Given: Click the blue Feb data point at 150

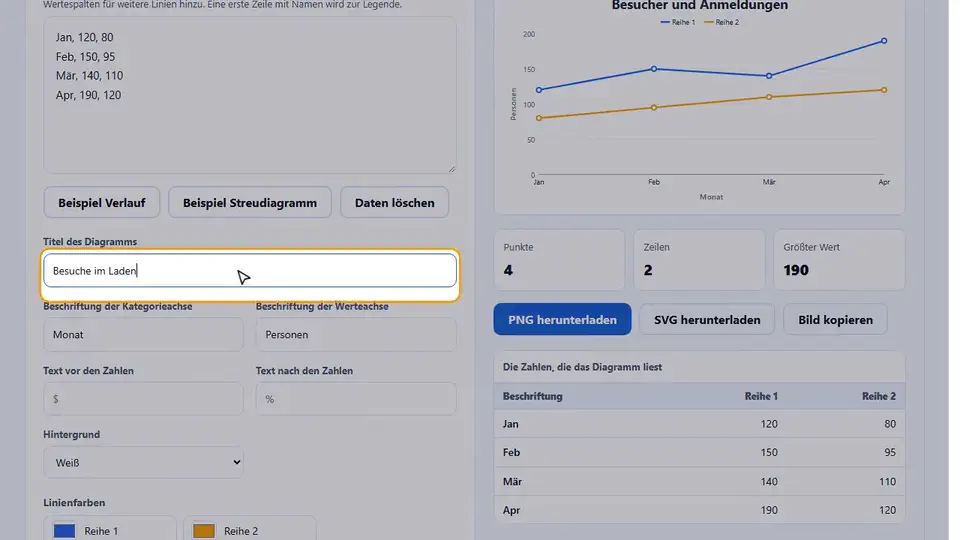Looking at the screenshot, I should 654,69.
